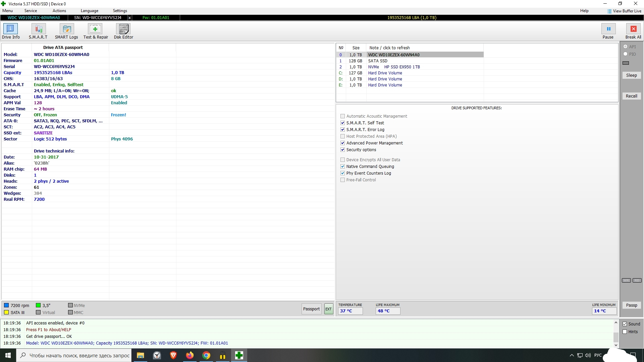Open Chrome from taskbar
Viewport: 644px width, 362px height.
(206, 355)
